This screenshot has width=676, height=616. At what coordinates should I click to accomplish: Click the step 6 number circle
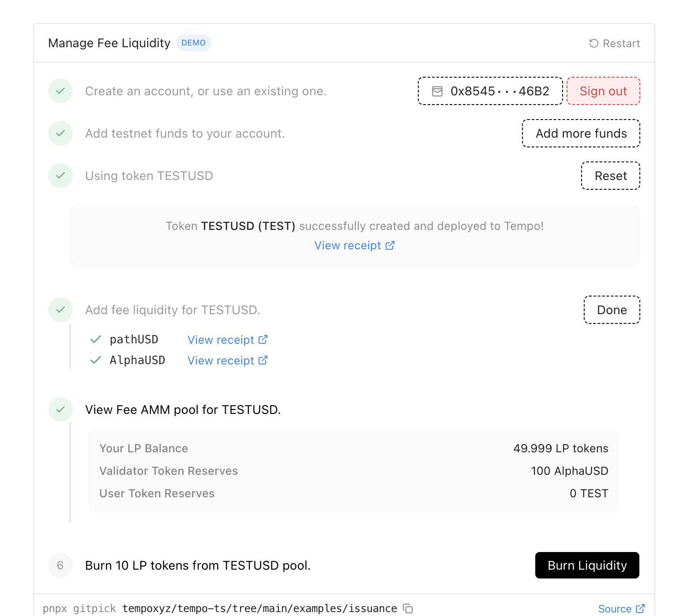click(60, 565)
